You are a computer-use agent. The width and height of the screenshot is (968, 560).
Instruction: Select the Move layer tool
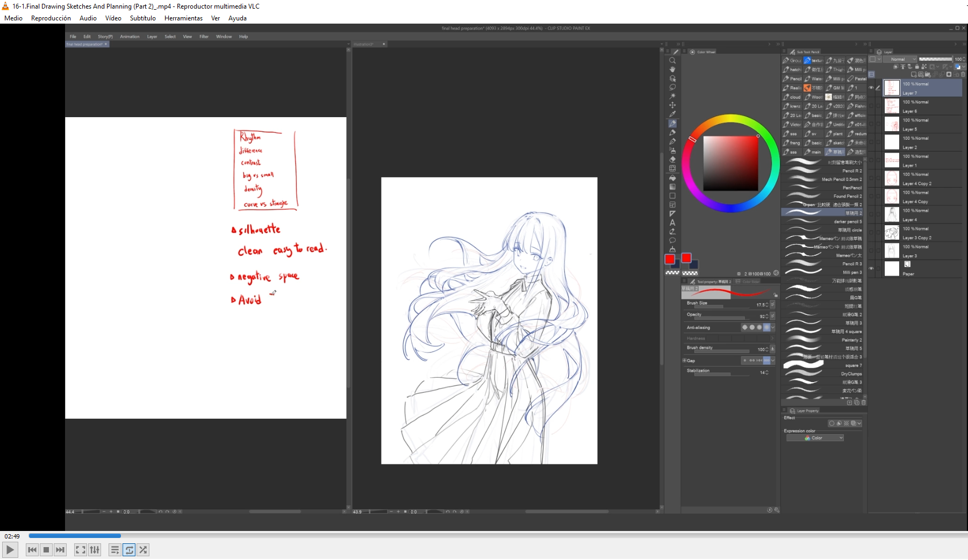point(672,105)
